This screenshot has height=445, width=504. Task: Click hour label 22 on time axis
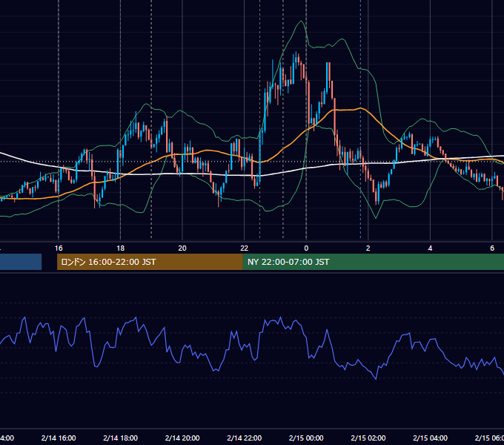tap(245, 248)
